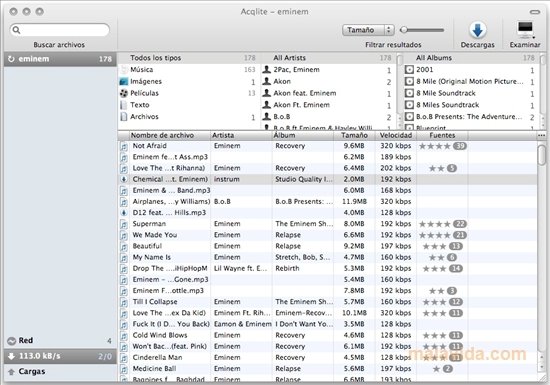Image resolution: width=550 pixels, height=385 pixels.
Task: Click the 39 sources badge for Not Afraid
Action: click(460, 146)
